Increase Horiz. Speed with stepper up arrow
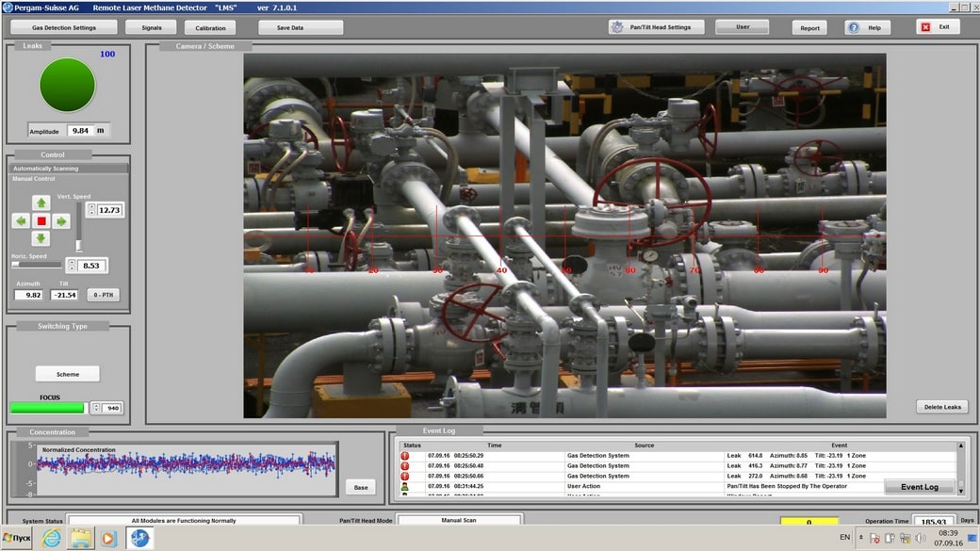The height and width of the screenshot is (551, 980). click(72, 262)
